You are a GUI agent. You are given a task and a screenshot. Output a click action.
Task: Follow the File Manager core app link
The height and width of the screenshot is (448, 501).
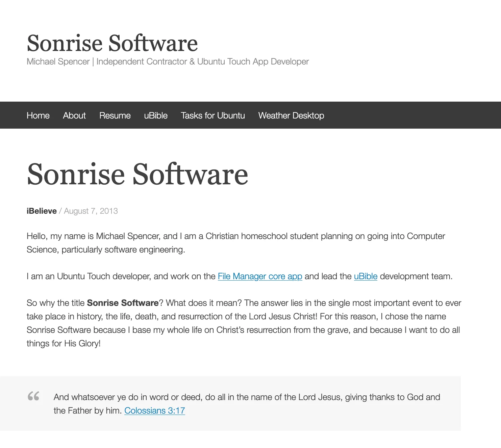pos(260,276)
